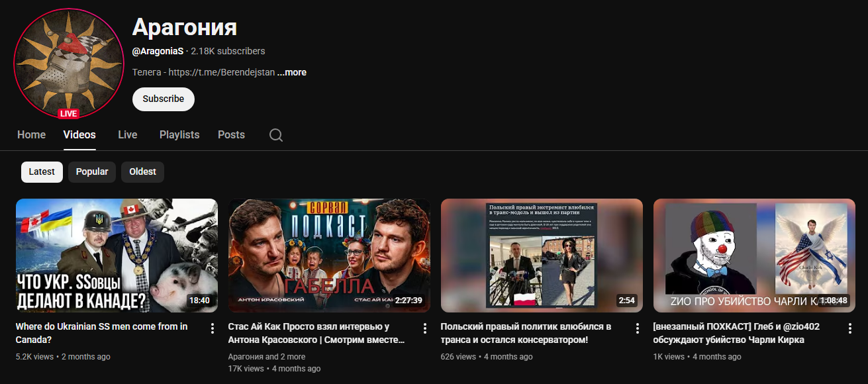Open menu for Стас Ай Как Просто video
This screenshot has width=868, height=384.
425,328
